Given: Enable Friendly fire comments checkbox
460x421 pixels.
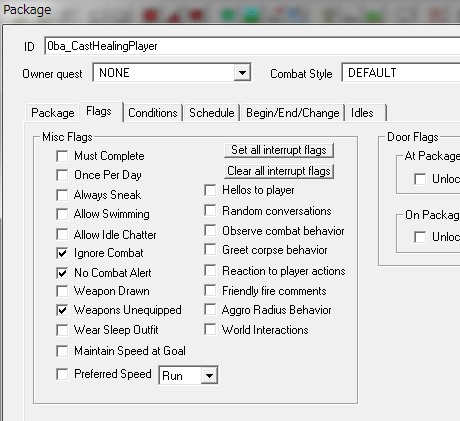Looking at the screenshot, I should coord(210,290).
